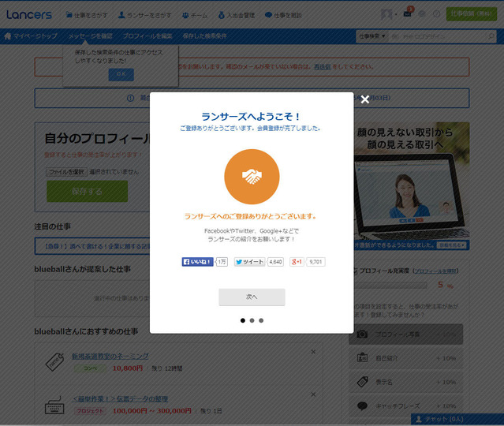This screenshot has width=504, height=426.
Task: Click 詳細を見る on the banner
Action: (452, 245)
